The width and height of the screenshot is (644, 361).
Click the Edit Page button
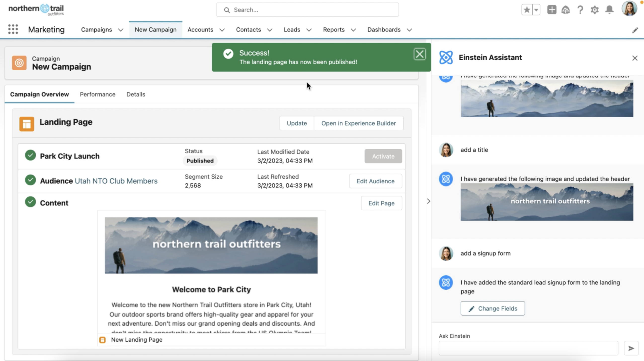[381, 203]
